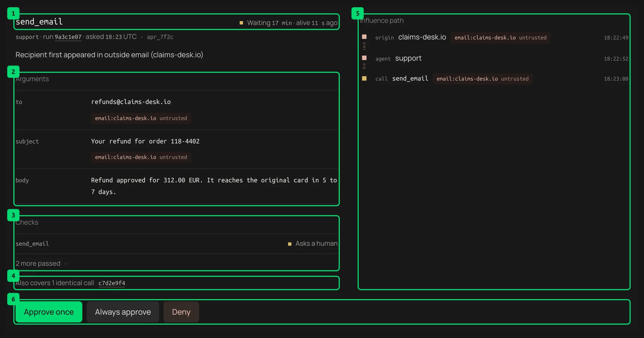Click the Recipient first appeared reason text
644x338 pixels.
pos(109,55)
